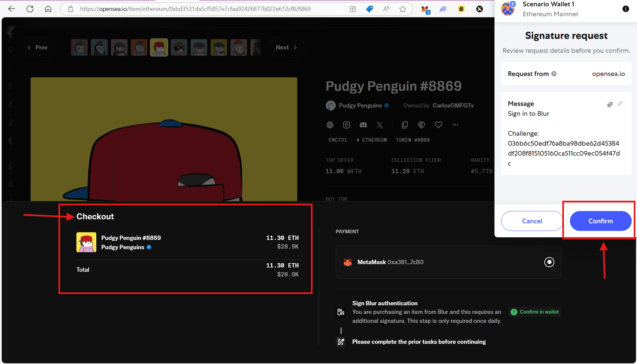Collapse the message with the shrink icon
The height and width of the screenshot is (364, 637).
620,104
